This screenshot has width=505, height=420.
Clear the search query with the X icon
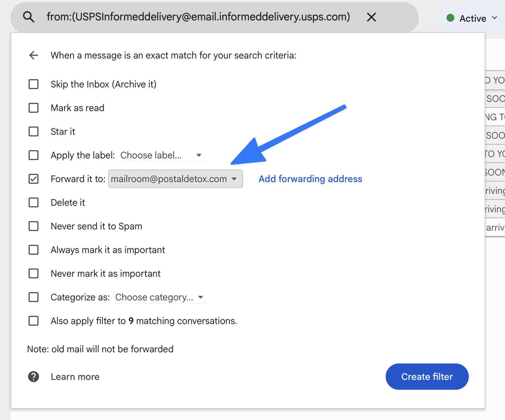pos(371,17)
